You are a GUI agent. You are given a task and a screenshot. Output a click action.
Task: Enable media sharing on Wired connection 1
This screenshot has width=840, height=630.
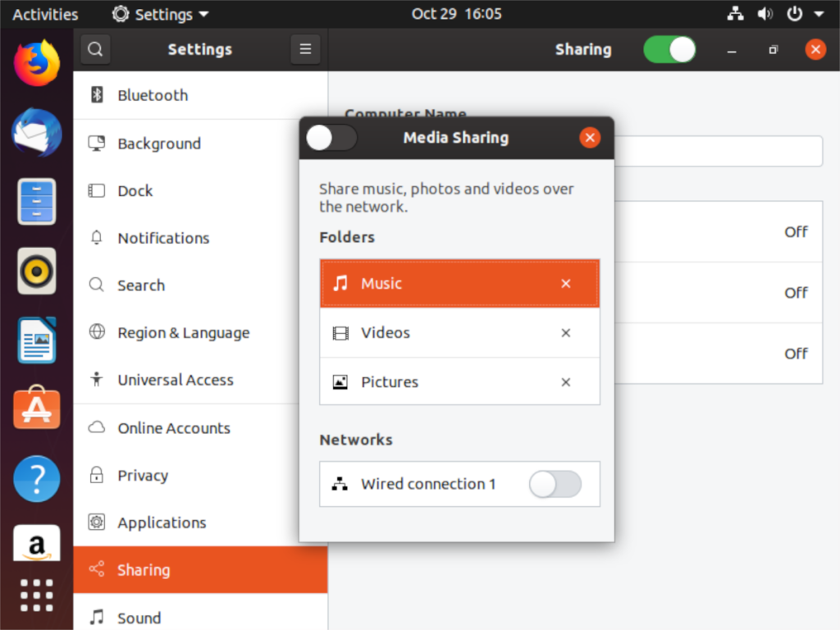[x=555, y=485]
